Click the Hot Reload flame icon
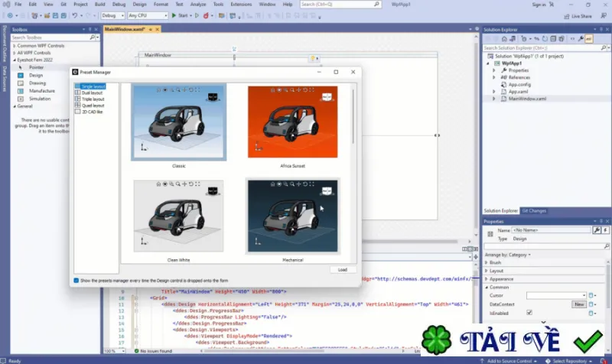Screen dimensions: 612x364 (x=206, y=15)
